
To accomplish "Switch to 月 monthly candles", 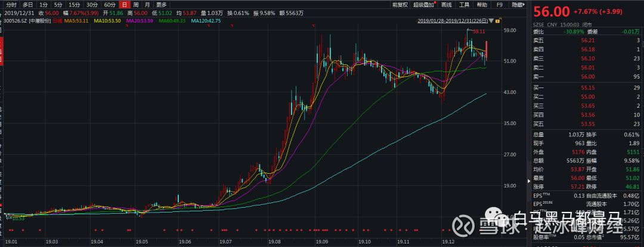I will pos(147,5).
